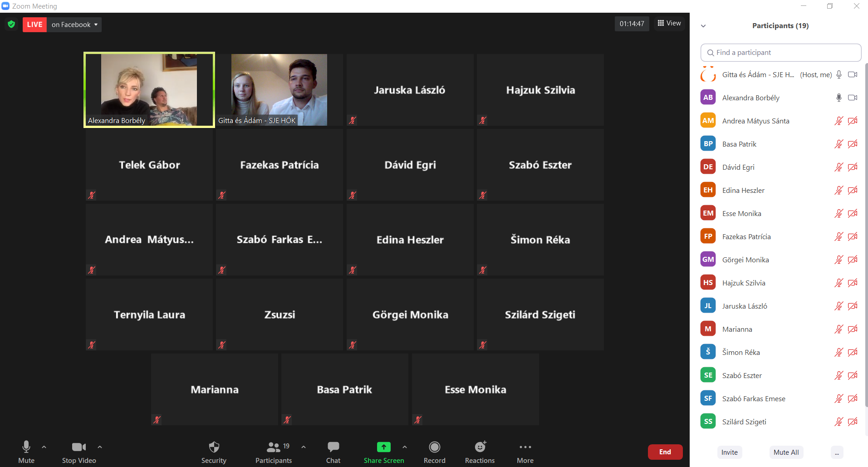The height and width of the screenshot is (467, 868).
Task: Toggle Alexandra Borbély's microphone in participant list
Action: (839, 98)
